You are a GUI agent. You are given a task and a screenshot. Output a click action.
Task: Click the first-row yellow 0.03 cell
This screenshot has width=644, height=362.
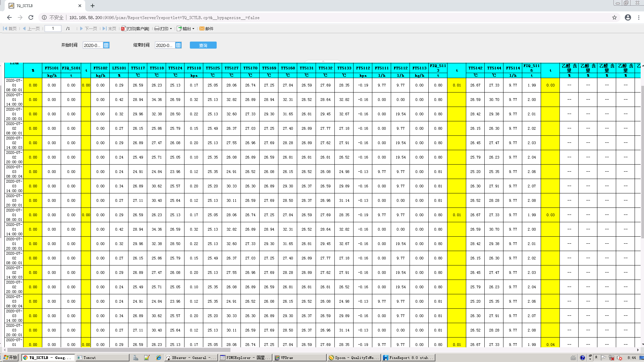click(x=550, y=85)
